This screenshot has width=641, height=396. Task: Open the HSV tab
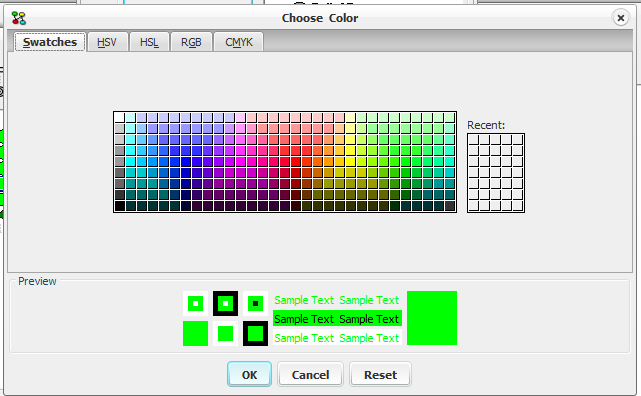[x=107, y=42]
